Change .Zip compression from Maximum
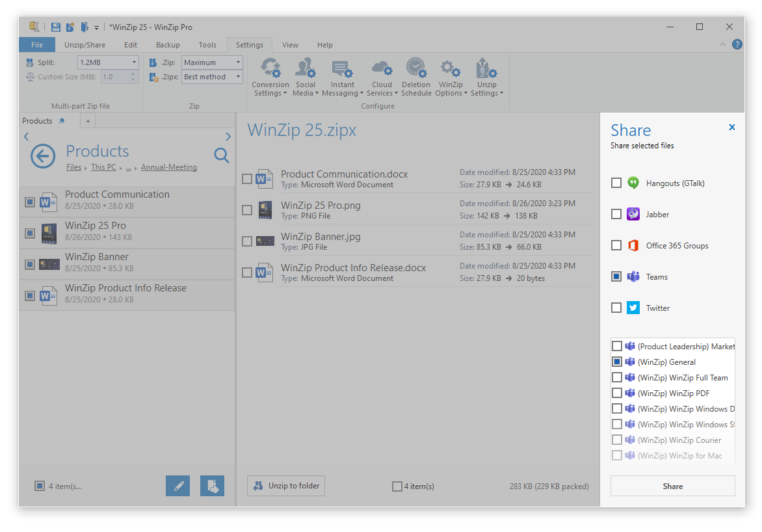This screenshot has height=532, width=762. 237,62
